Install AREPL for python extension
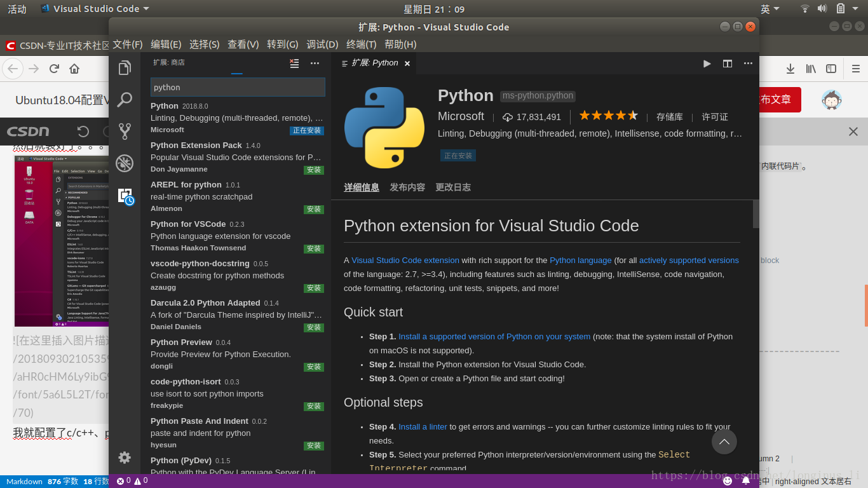The height and width of the screenshot is (488, 868). pyautogui.click(x=314, y=210)
